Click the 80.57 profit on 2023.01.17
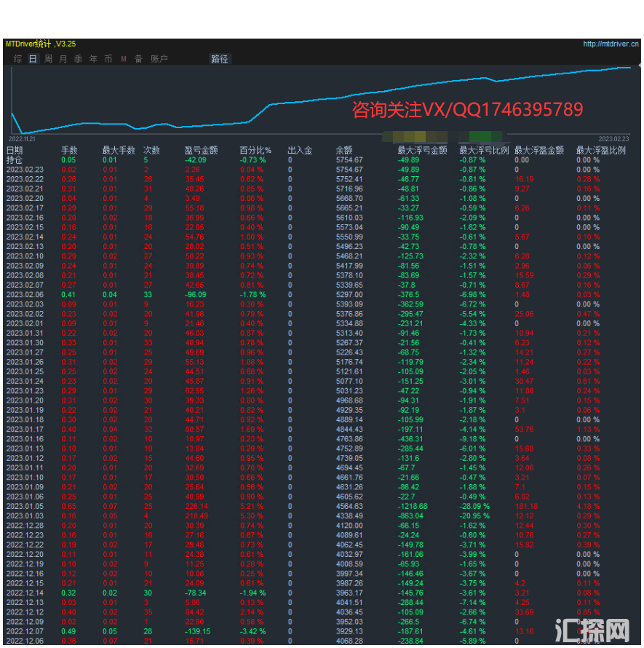Screen dimensions: 644x648 (x=194, y=430)
